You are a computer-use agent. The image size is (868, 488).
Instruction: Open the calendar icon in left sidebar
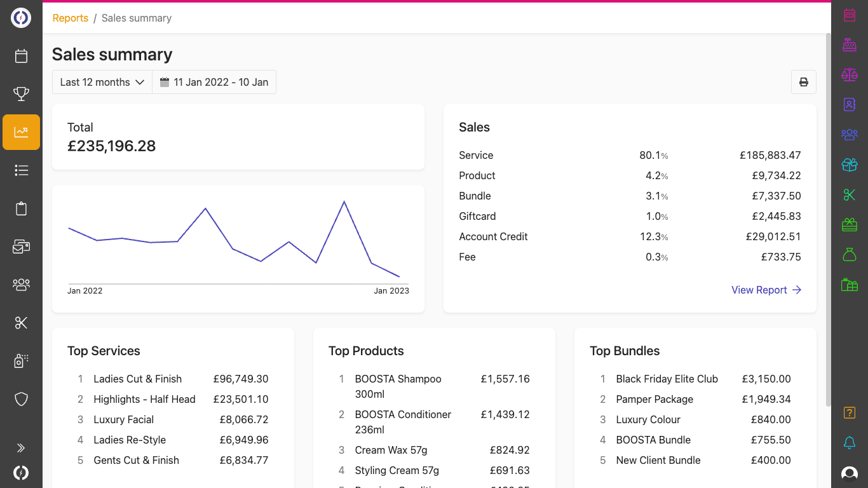coord(21,57)
